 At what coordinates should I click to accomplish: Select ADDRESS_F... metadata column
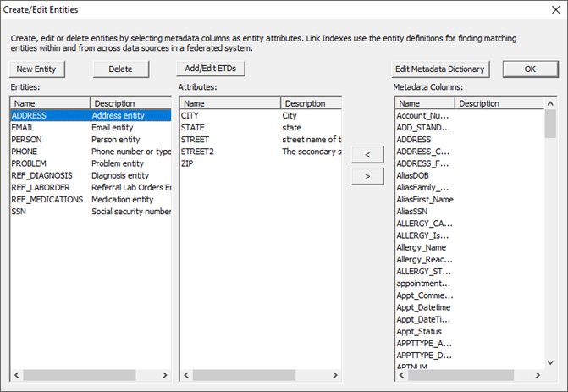(422, 163)
